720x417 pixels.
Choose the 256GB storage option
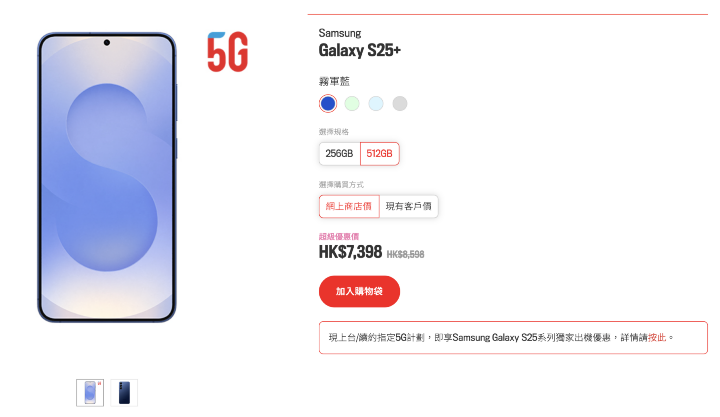[339, 154]
